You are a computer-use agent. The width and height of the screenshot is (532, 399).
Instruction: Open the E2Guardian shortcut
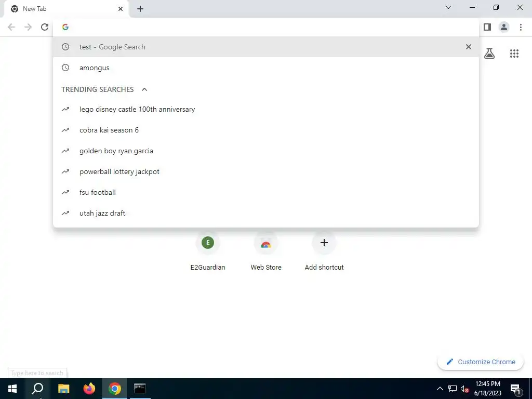pyautogui.click(x=208, y=251)
